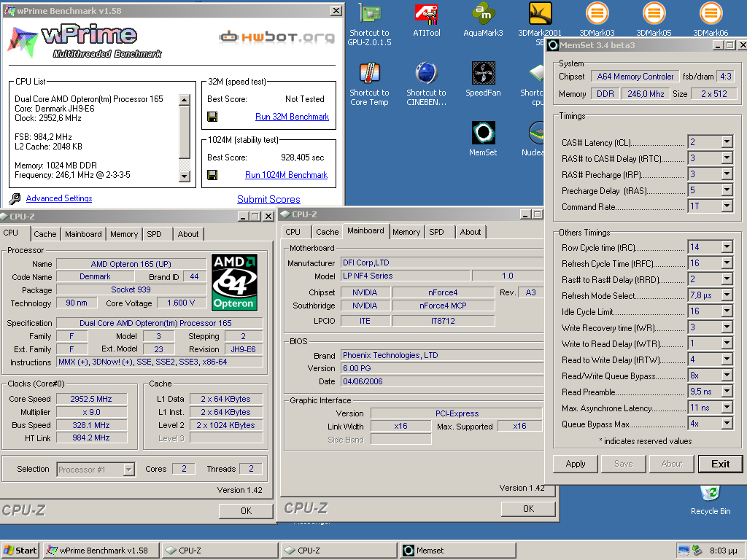Click OK in the left CPU-Z window
This screenshot has height=560, width=747.
coord(246,511)
